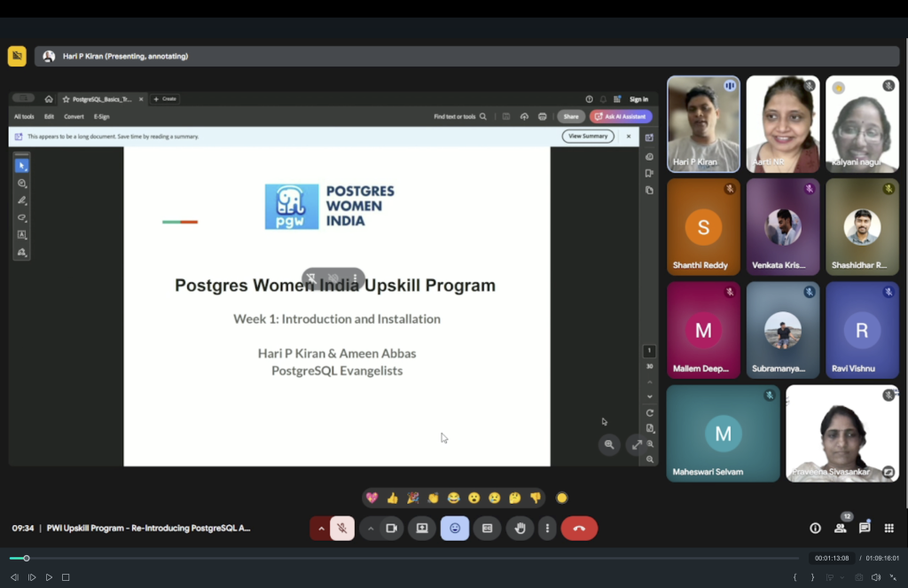
Task: Click the View Summary button
Action: coord(588,137)
